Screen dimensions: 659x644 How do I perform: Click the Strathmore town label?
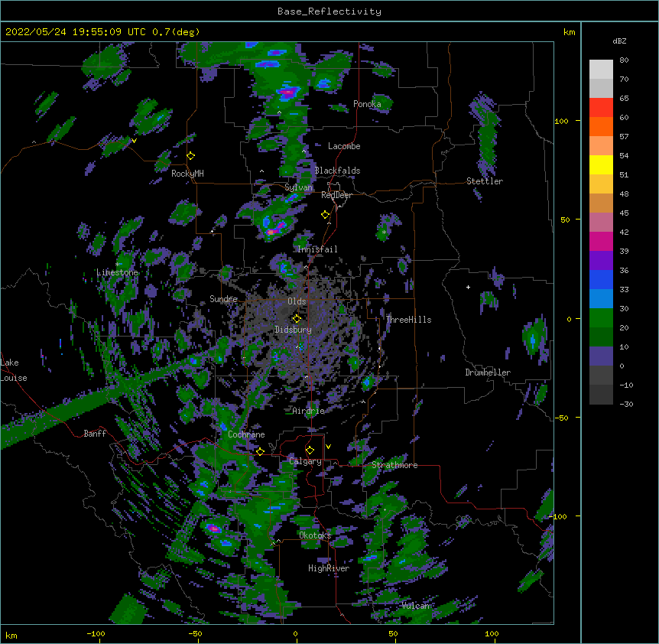[x=394, y=465]
